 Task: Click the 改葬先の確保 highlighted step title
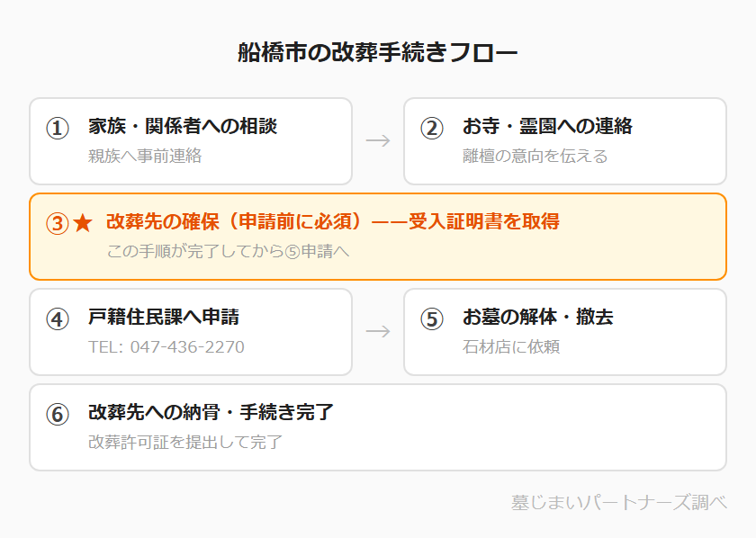(x=332, y=221)
